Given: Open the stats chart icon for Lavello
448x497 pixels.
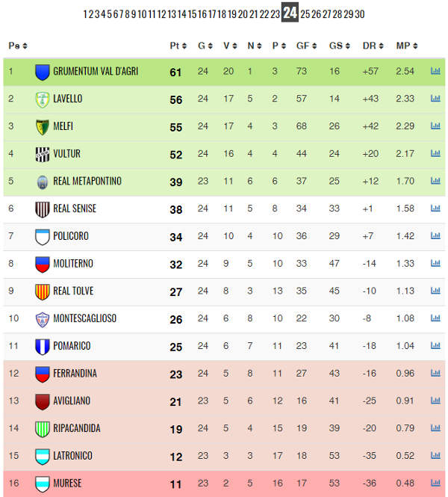Looking at the screenshot, I should pyautogui.click(x=435, y=98).
